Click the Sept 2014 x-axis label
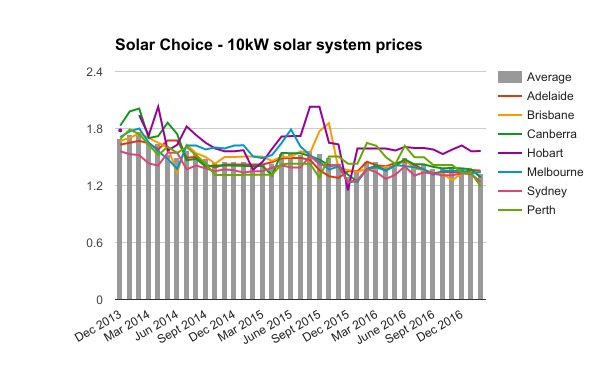The image size is (600, 371). coord(183,326)
